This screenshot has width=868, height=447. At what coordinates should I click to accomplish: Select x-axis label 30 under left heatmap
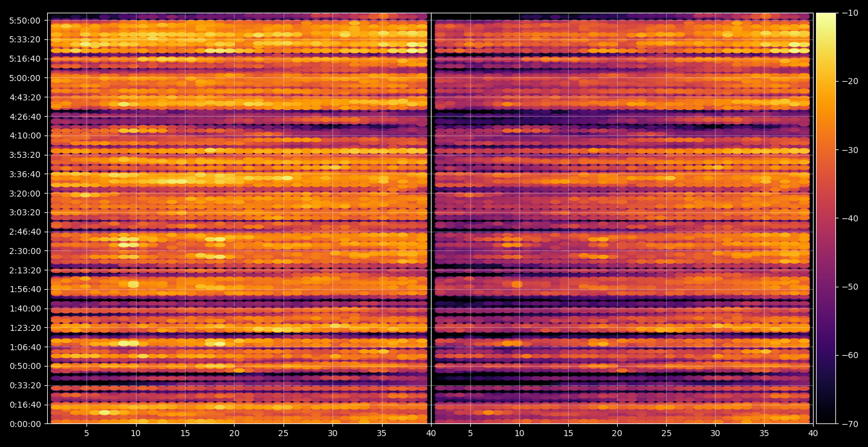pyautogui.click(x=332, y=433)
